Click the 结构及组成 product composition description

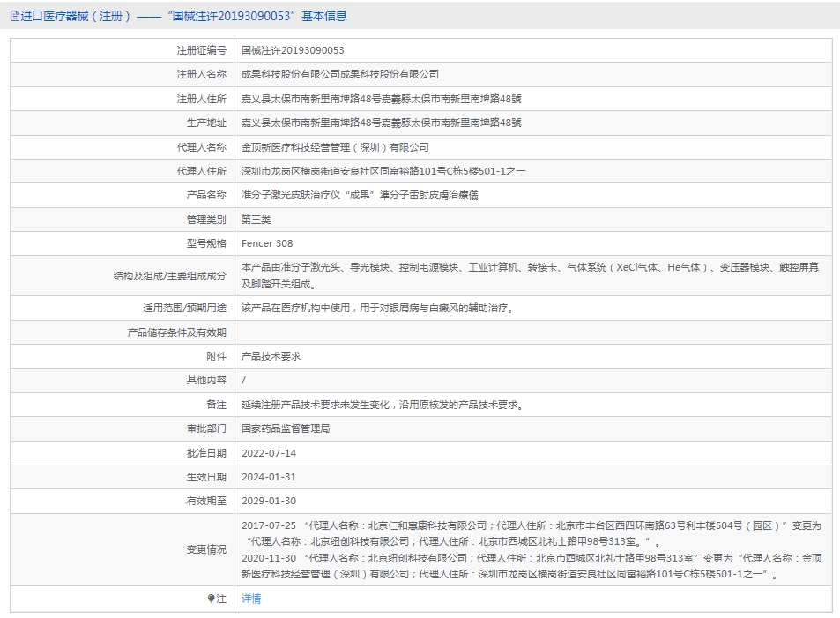tap(529, 275)
